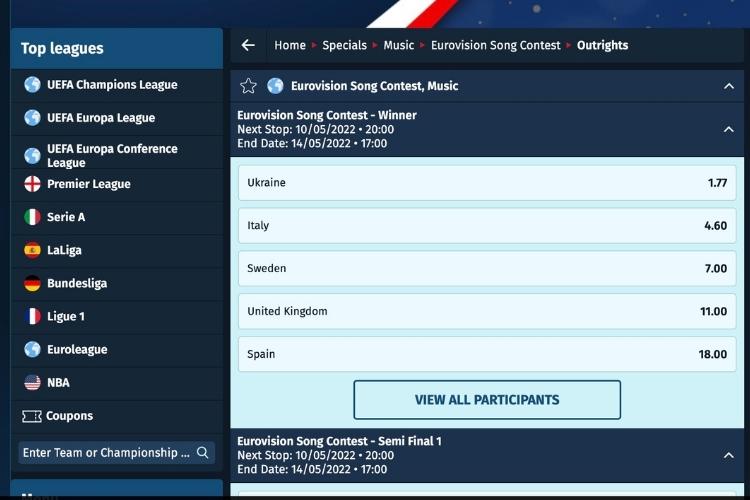The width and height of the screenshot is (750, 500).
Task: Open Euroleague in the sidebar
Action: pos(117,350)
